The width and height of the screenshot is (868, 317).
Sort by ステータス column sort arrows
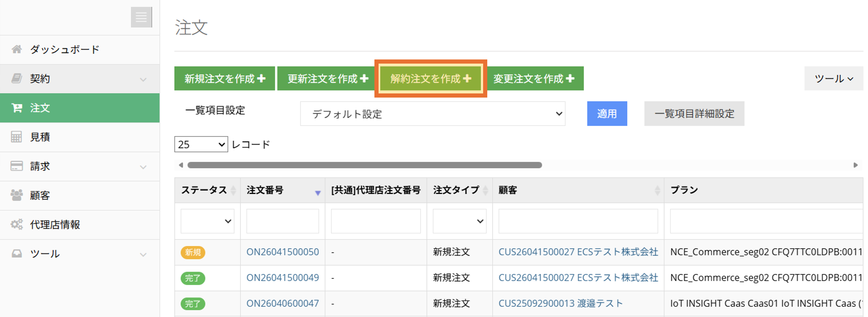[233, 190]
